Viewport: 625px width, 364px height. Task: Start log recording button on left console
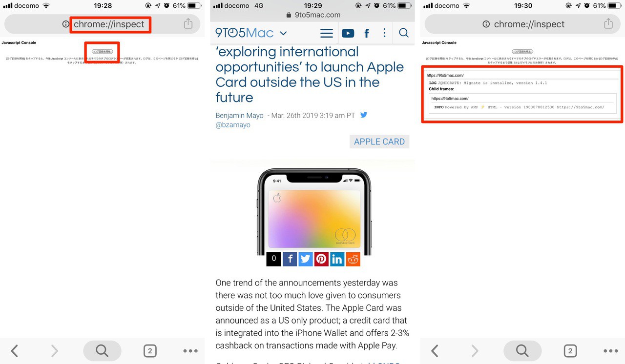coord(102,51)
